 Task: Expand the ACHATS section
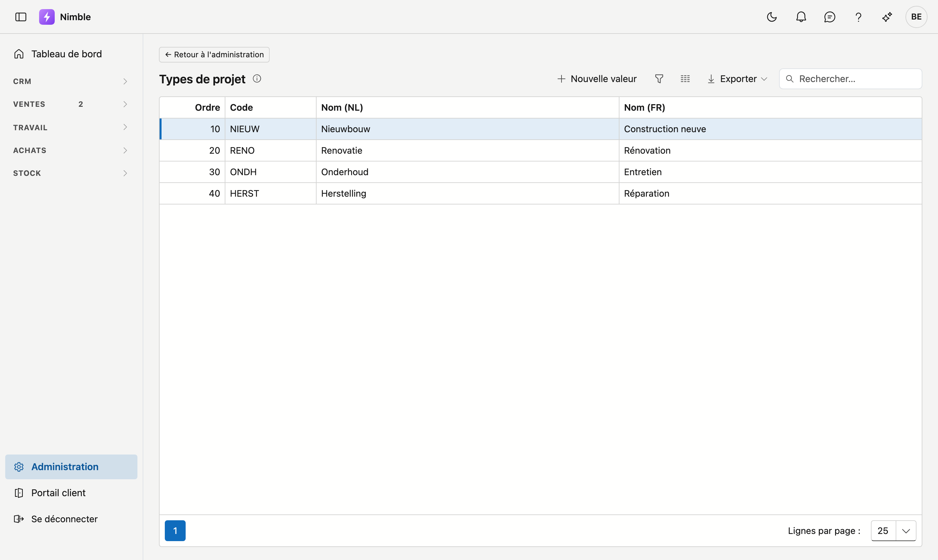(71, 150)
